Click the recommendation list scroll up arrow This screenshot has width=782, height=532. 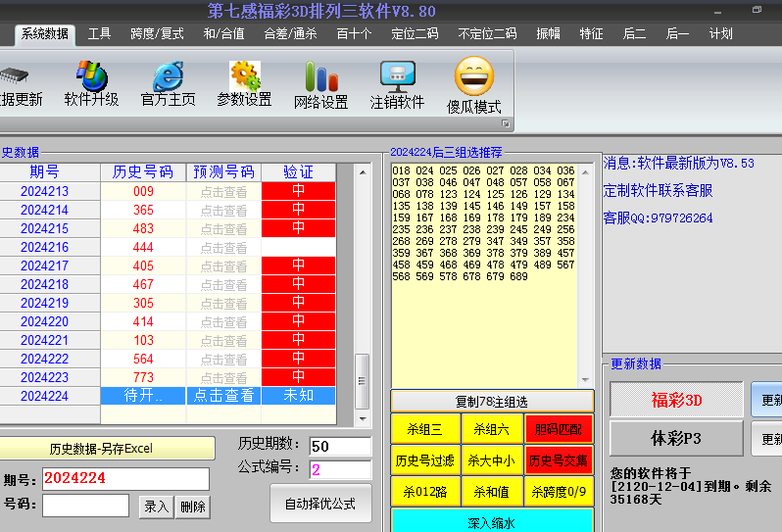pos(585,172)
